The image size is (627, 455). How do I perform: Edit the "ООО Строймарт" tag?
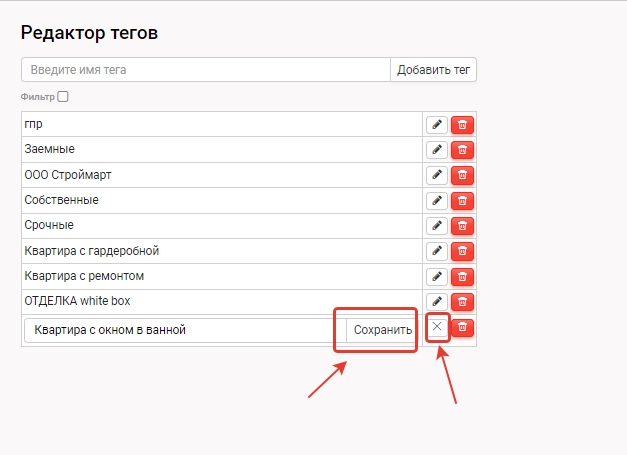point(437,175)
